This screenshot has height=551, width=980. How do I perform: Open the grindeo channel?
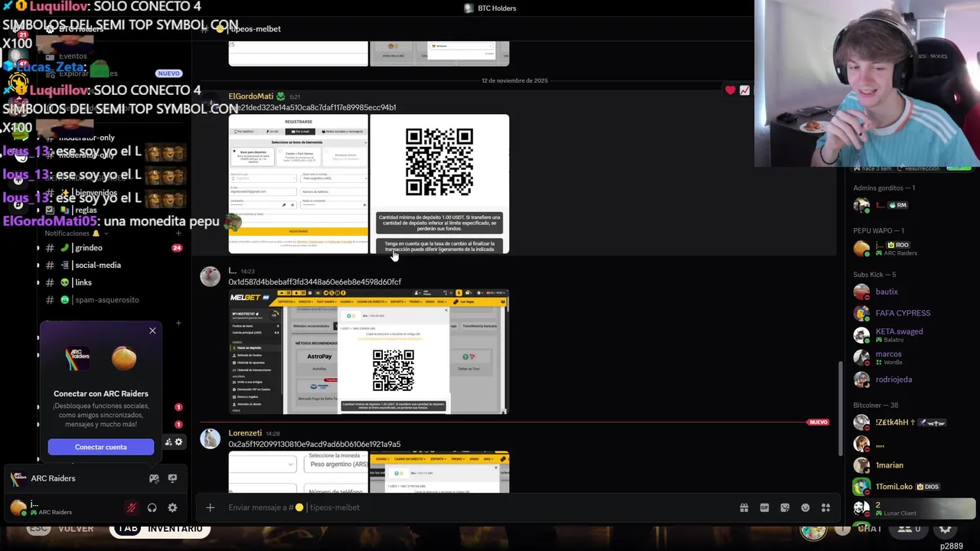click(x=111, y=248)
